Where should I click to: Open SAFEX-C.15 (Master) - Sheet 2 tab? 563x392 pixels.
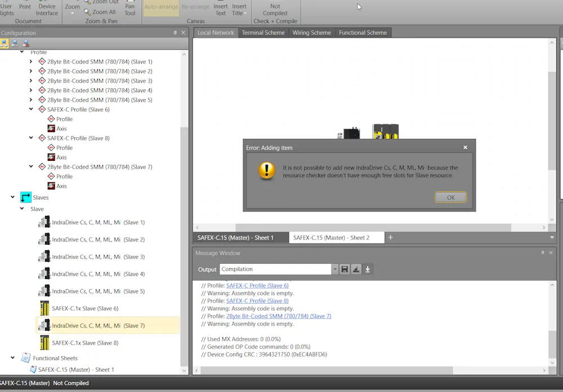[337, 237]
